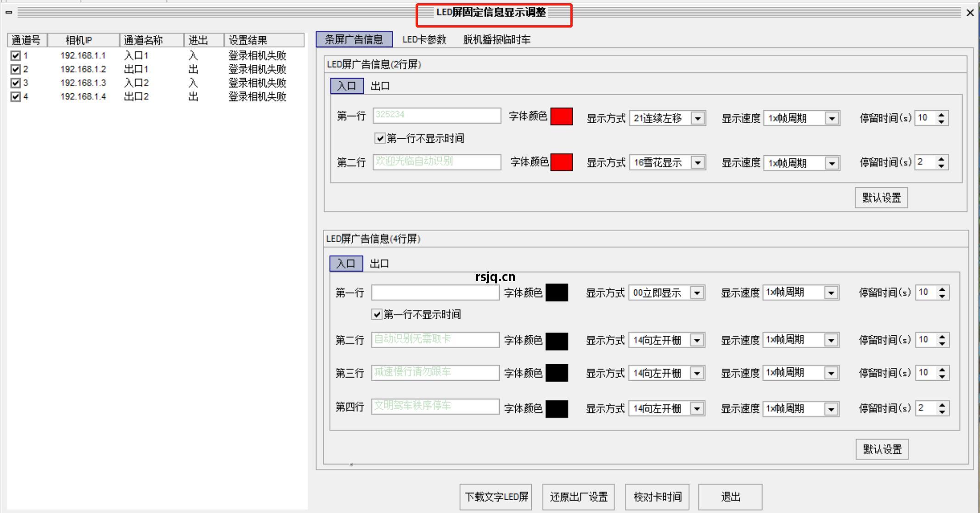Screen dimensions: 980x513
Task: Uncheck channel 1 in the channel list
Action: [15, 55]
